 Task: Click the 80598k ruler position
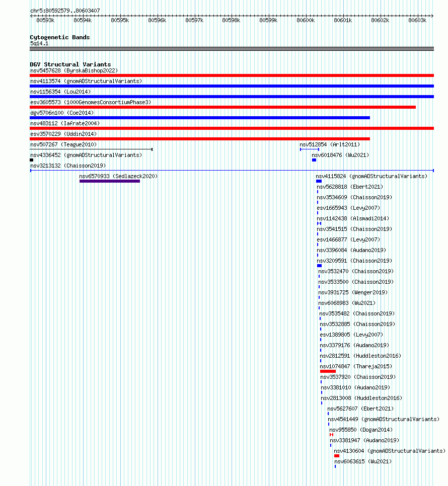[x=231, y=21]
